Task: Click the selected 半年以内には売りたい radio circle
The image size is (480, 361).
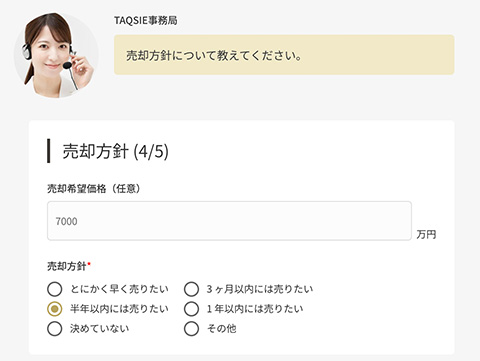Action: click(55, 309)
